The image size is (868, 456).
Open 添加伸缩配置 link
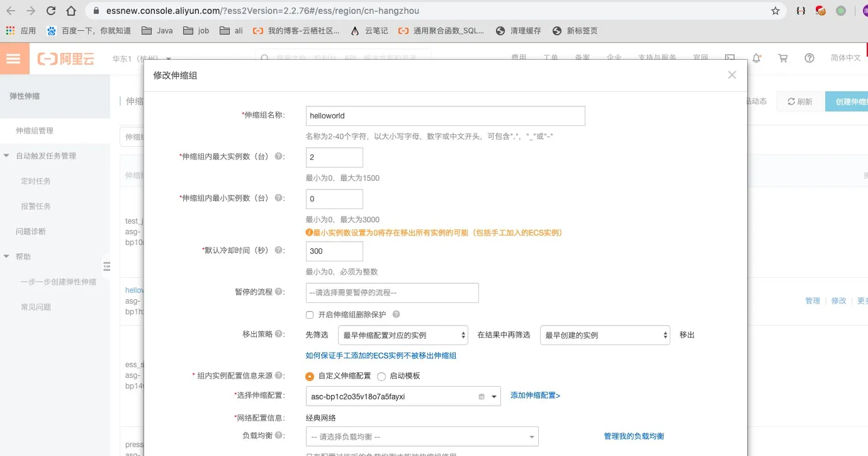pyautogui.click(x=535, y=396)
